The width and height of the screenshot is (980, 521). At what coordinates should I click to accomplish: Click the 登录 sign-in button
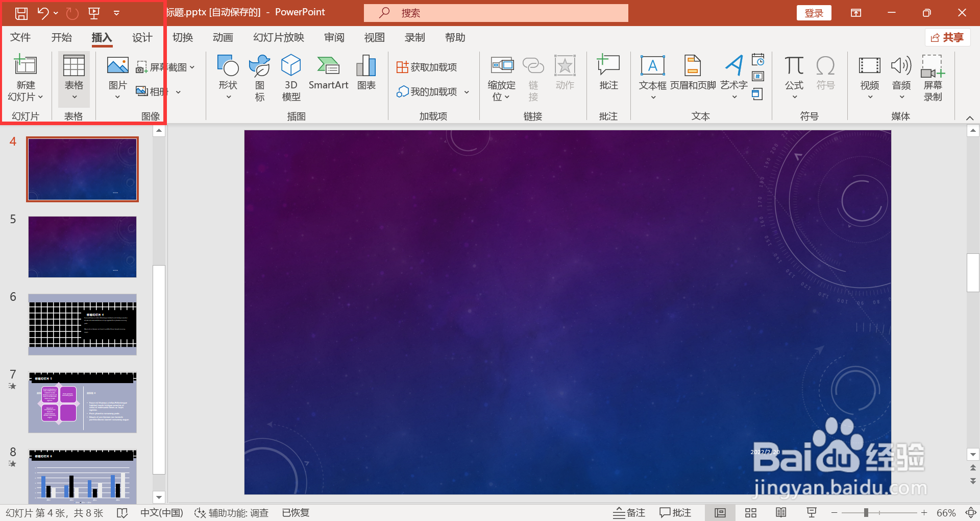814,13
